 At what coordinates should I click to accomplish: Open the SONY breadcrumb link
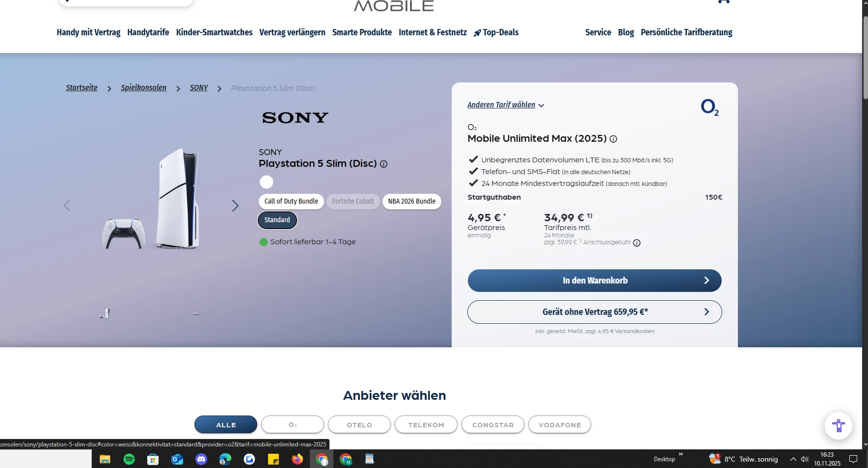[199, 88]
